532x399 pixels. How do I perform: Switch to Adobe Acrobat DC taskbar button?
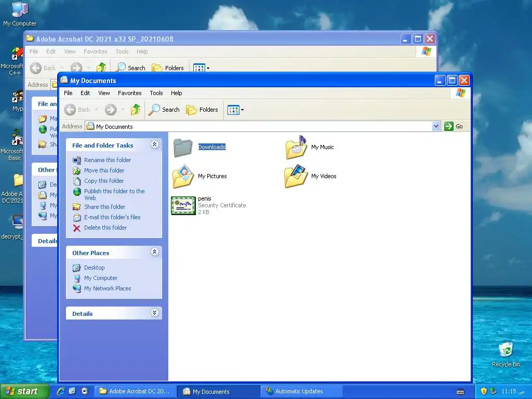tap(135, 391)
